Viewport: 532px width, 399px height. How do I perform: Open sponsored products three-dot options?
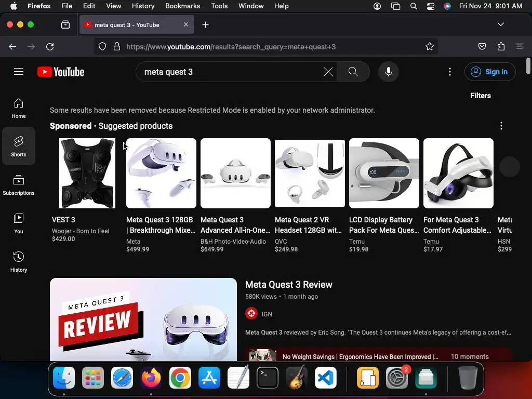click(501, 126)
